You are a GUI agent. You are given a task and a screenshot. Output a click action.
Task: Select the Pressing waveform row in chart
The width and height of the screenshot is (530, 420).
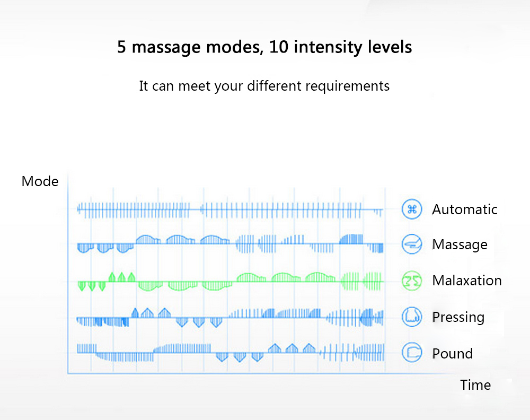click(229, 317)
